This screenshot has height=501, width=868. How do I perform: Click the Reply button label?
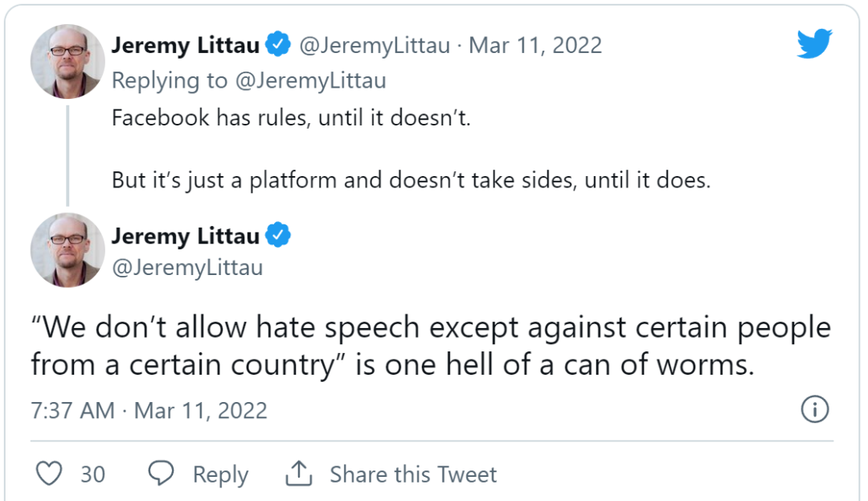coord(220,474)
